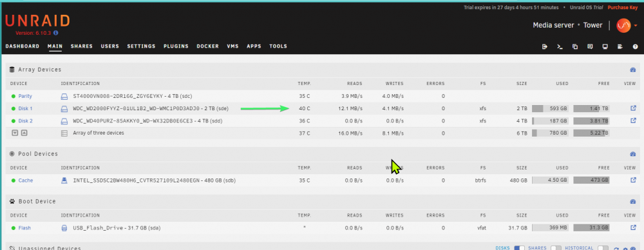Go to the SHARES page
This screenshot has height=250, width=644.
[82, 46]
